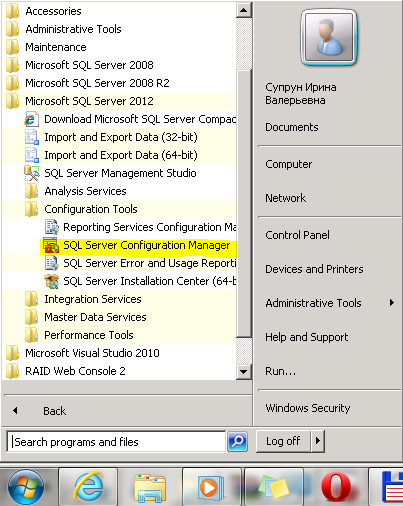Open Internet Explorer from the taskbar
Image resolution: width=403 pixels, height=506 pixels.
point(88,488)
